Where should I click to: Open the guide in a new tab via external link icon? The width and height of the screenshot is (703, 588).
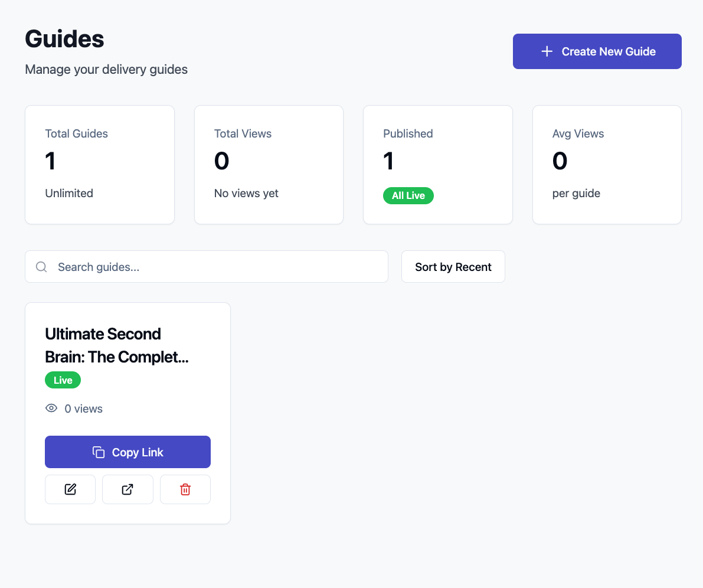[x=127, y=489]
